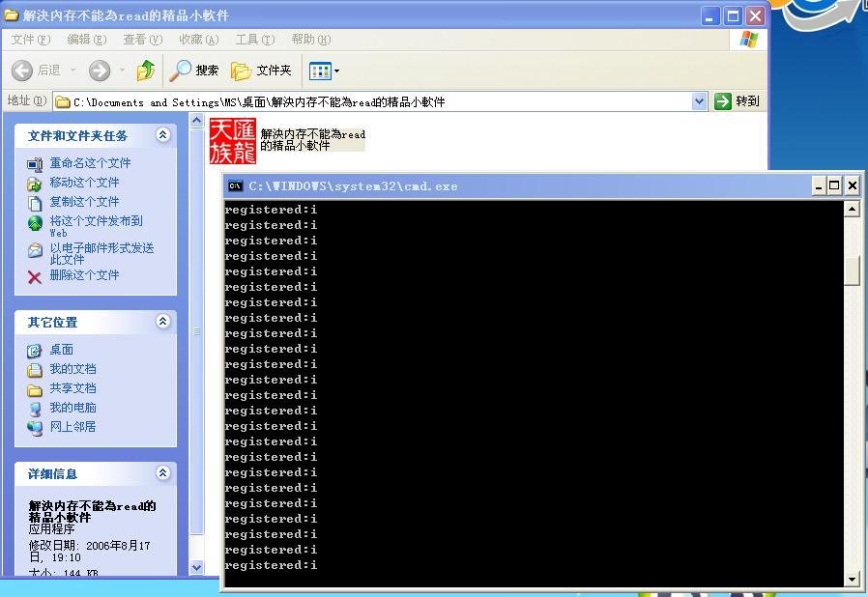Image resolution: width=868 pixels, height=597 pixels.
Task: Click the Back arrow toolbar button
Action: (x=35, y=71)
